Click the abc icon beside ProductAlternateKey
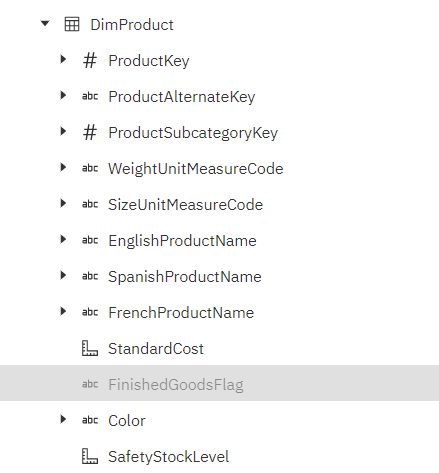The width and height of the screenshot is (439, 473). [x=90, y=96]
